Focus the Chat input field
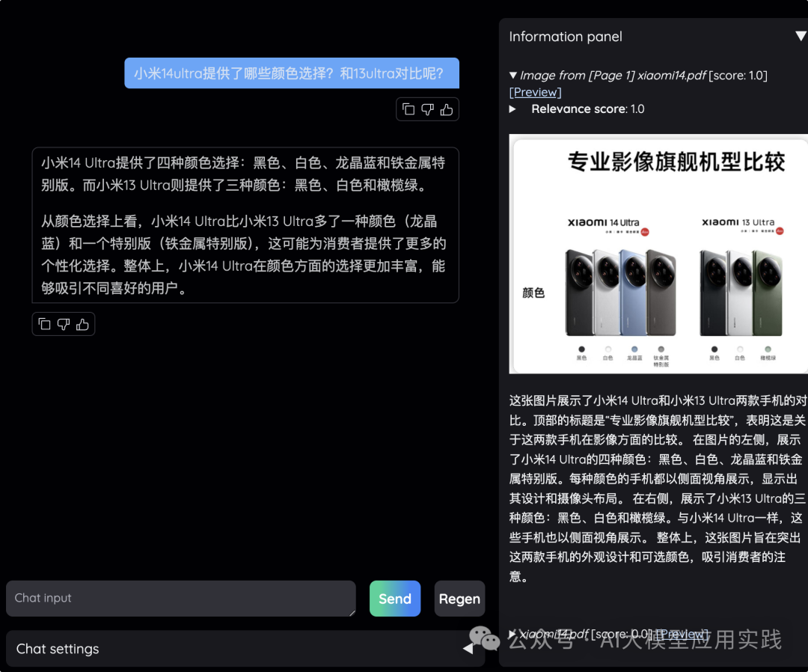This screenshot has height=672, width=808. 181,599
